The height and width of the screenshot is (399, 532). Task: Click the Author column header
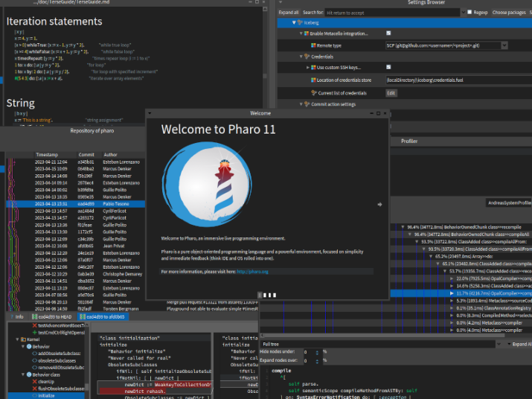(110, 155)
